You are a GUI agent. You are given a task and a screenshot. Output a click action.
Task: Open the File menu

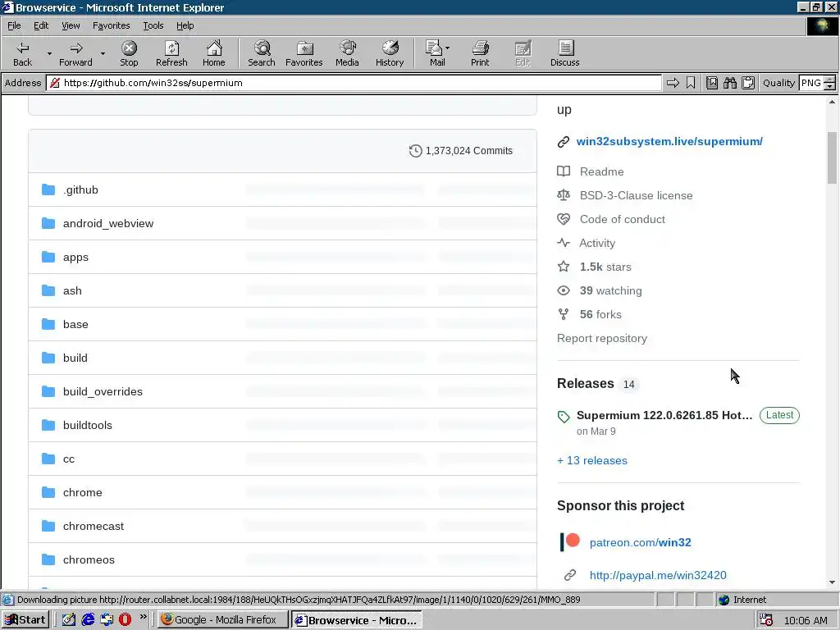click(14, 25)
